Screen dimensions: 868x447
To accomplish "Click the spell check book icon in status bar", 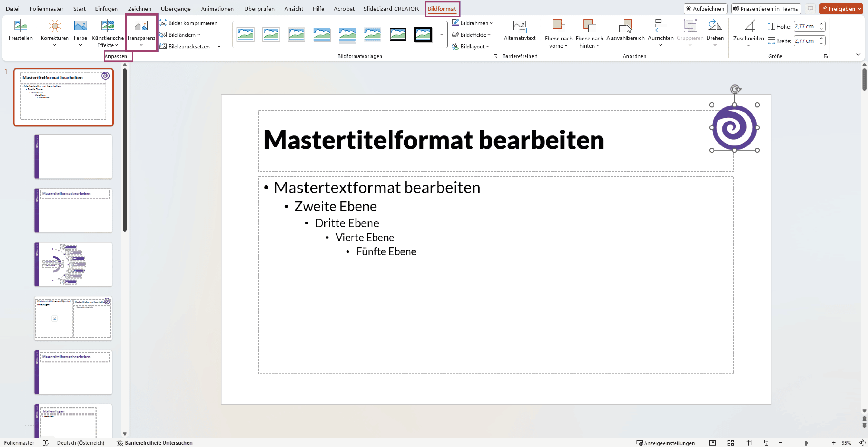I will (x=46, y=443).
